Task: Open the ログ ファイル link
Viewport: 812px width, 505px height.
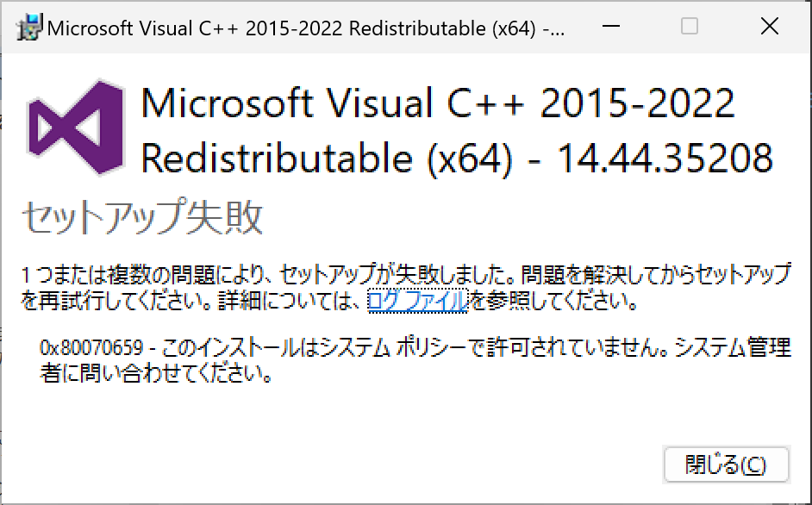Action: tap(417, 301)
